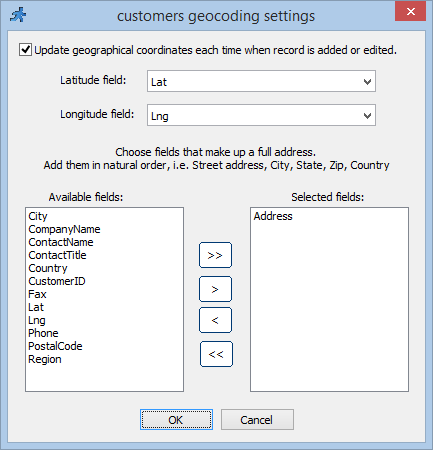
Task: Select Phone in Available fields list
Action: 43,333
